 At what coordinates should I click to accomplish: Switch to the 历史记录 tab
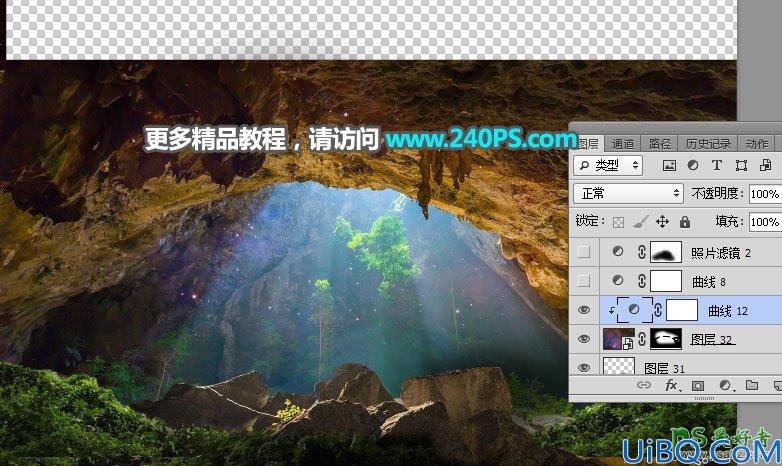click(708, 144)
